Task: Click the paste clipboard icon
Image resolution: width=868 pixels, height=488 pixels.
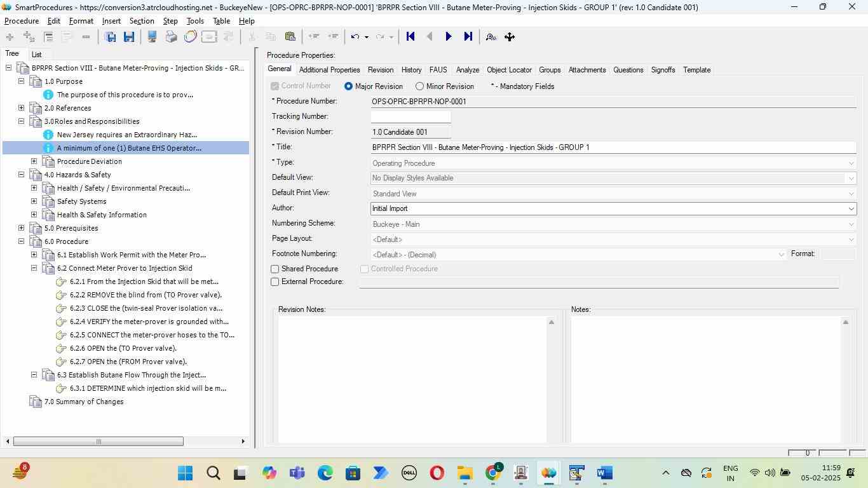Action: click(x=290, y=37)
